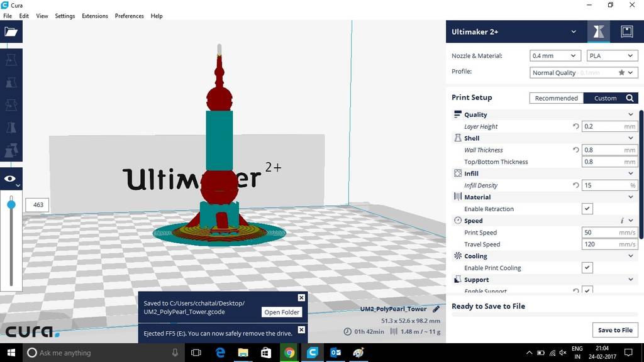Open the PLA material dropdown
The image size is (644, 362).
pos(612,56)
